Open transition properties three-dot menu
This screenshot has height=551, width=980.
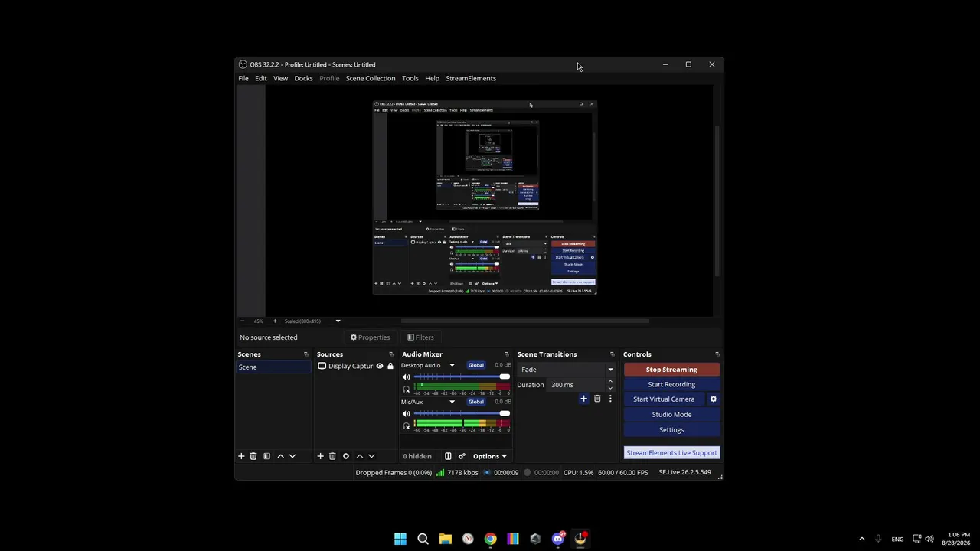tap(610, 399)
